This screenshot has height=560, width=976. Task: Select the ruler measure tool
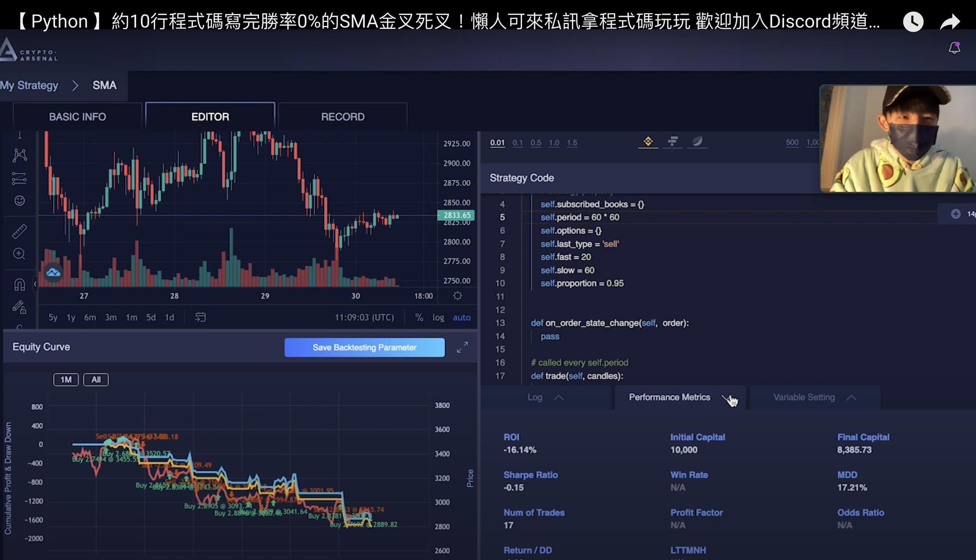[x=20, y=231]
